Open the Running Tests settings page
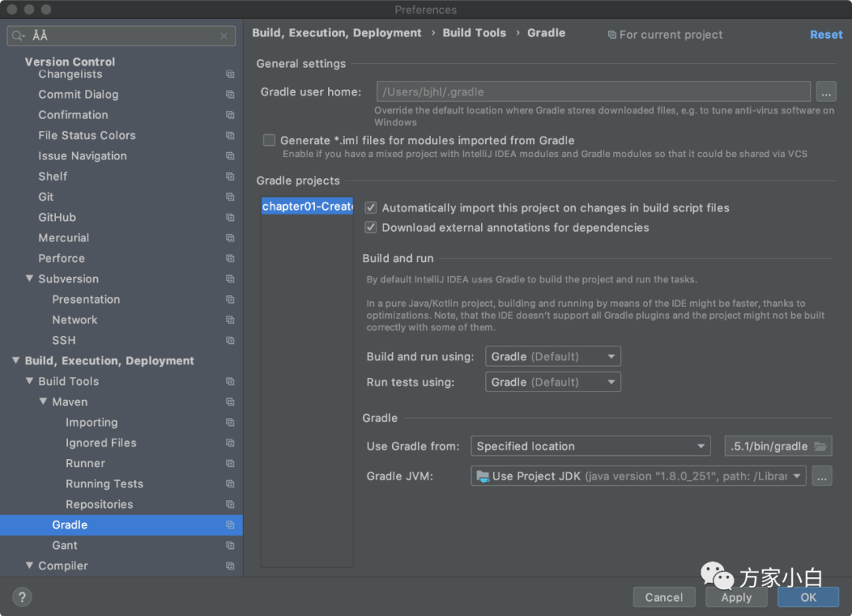The height and width of the screenshot is (616, 852). pos(104,484)
